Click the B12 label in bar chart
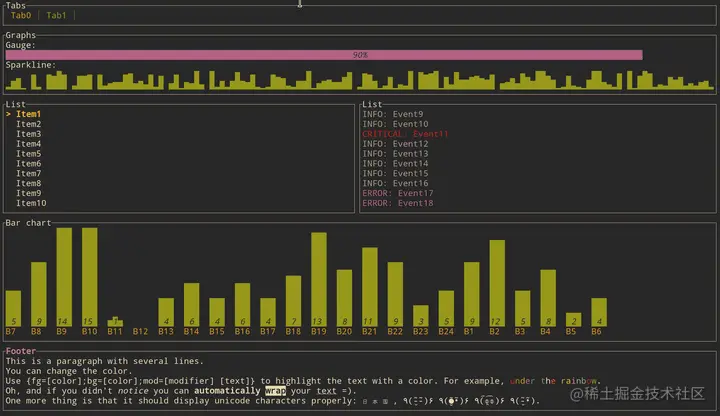Image resolution: width=720 pixels, height=416 pixels. 141,332
